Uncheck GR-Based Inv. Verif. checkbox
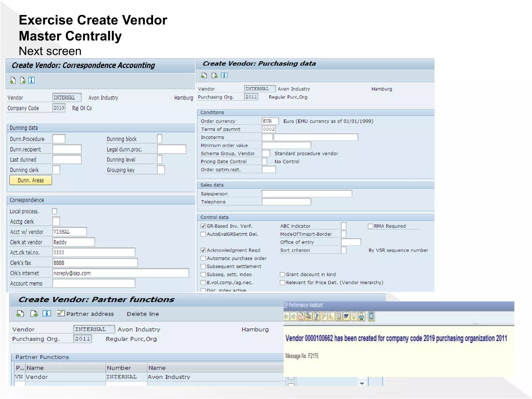The width and height of the screenshot is (532, 399). [x=203, y=226]
